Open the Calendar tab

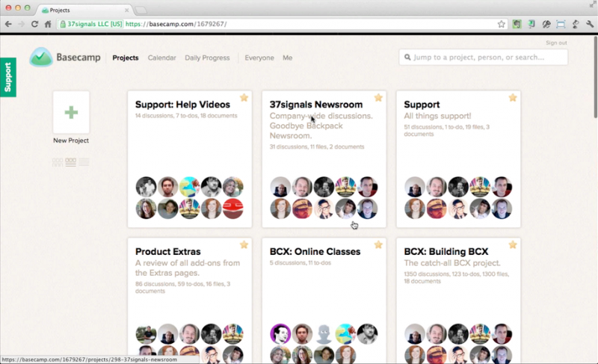coord(161,58)
